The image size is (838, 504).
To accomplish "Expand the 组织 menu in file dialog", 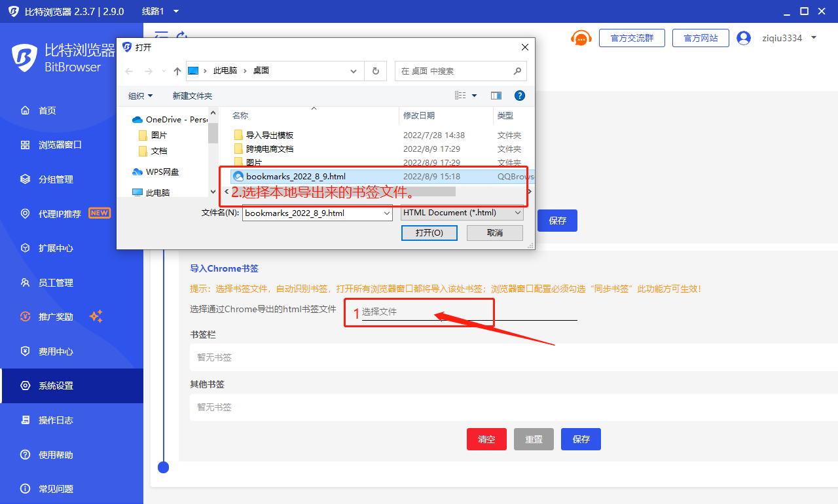I will (140, 96).
